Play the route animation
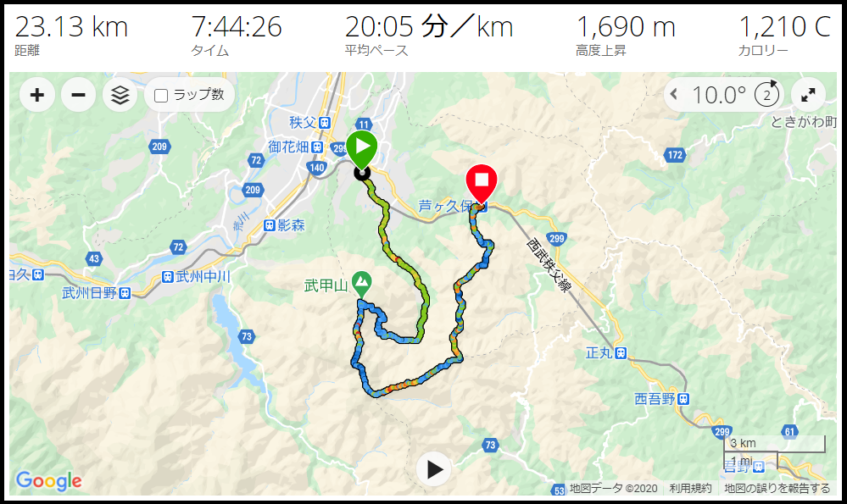This screenshot has width=847, height=504. tap(434, 469)
